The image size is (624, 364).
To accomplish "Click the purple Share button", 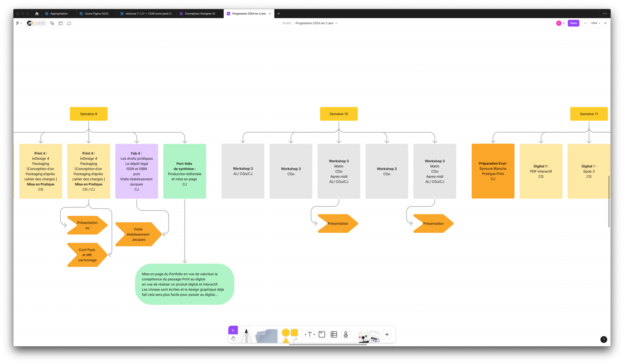I will tap(573, 23).
